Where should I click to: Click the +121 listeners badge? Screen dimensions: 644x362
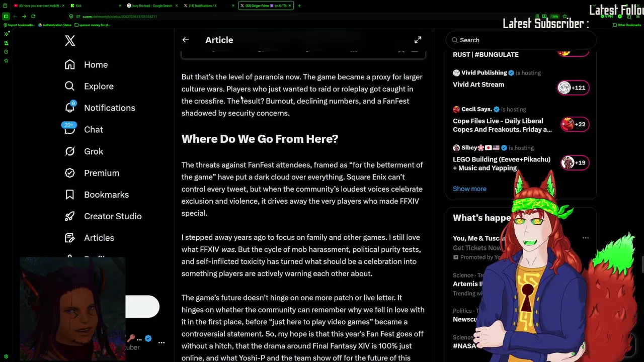573,88
